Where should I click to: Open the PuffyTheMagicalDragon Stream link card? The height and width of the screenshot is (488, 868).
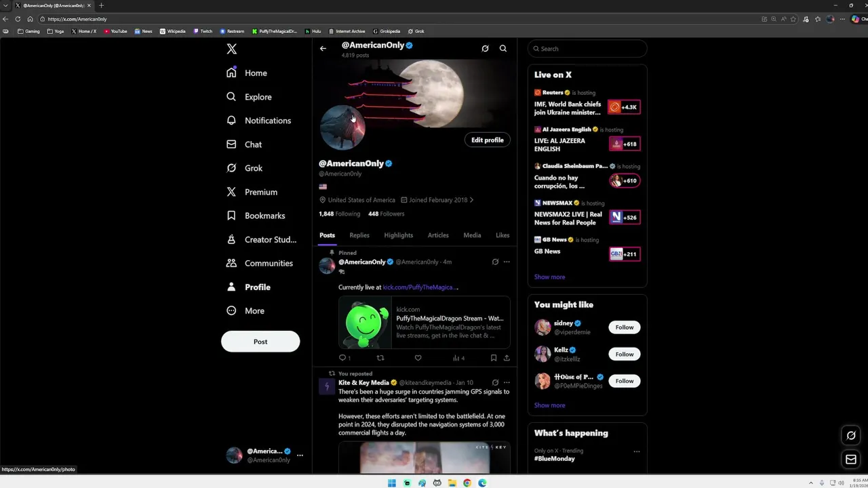(x=425, y=322)
